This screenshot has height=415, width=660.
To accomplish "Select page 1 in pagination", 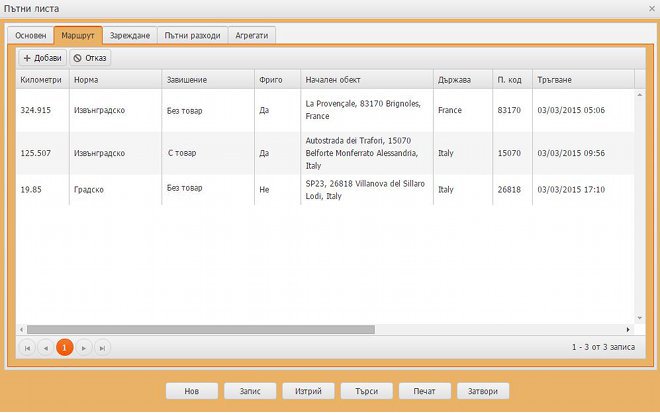I will point(64,347).
